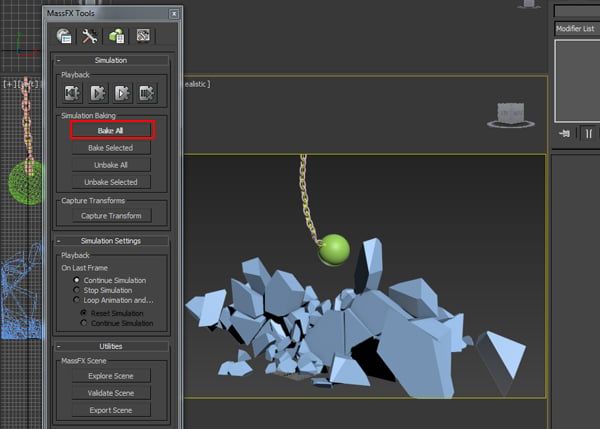Click the Unbake All button

(111, 165)
